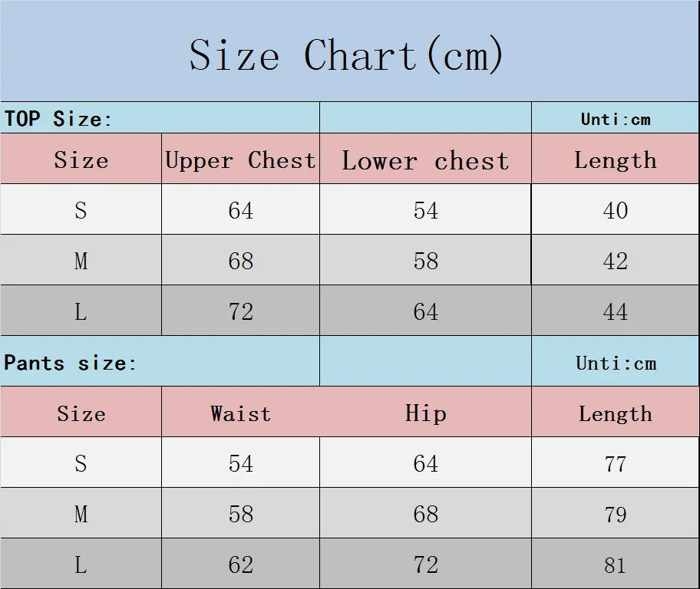Click the 'Unti:cm' label in the TOP Size row

[x=616, y=119]
